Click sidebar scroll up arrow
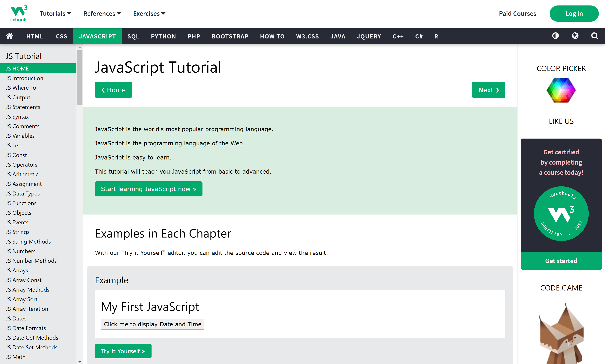605x364 pixels. click(80, 47)
